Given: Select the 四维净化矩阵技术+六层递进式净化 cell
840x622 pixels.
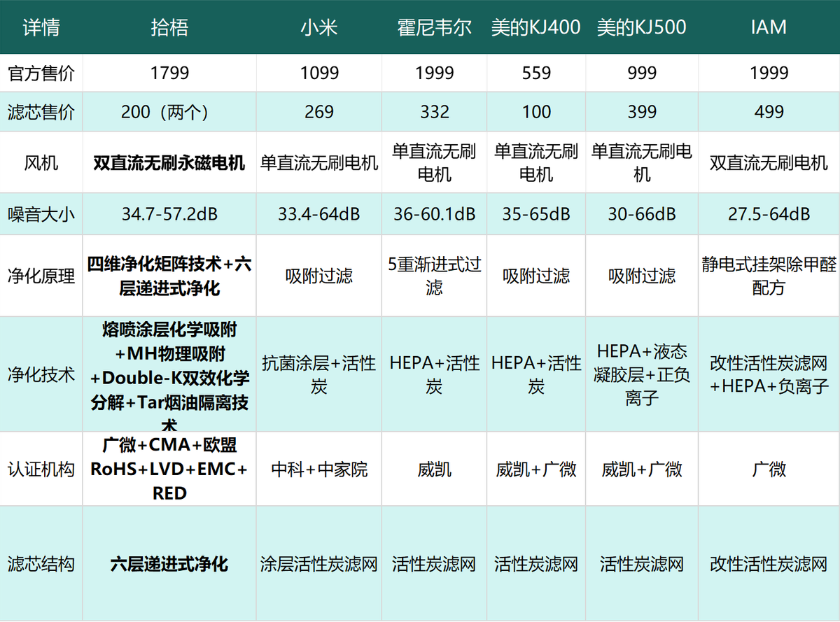Looking at the screenshot, I should [169, 276].
